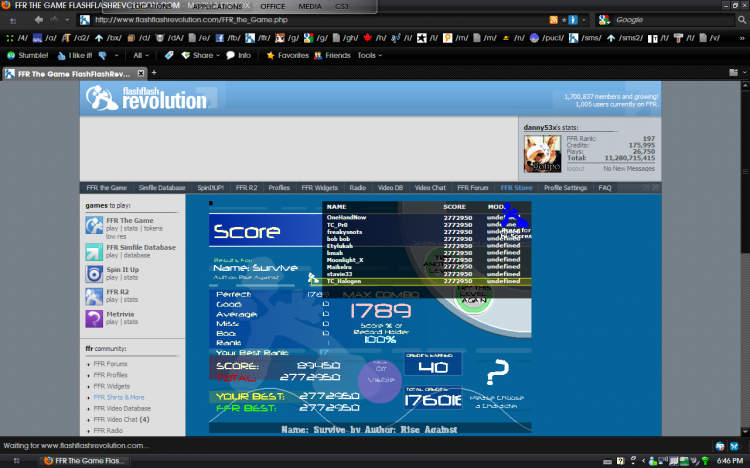Focus the Google search field
Image resolution: width=750 pixels, height=468 pixels.
[x=674, y=20]
